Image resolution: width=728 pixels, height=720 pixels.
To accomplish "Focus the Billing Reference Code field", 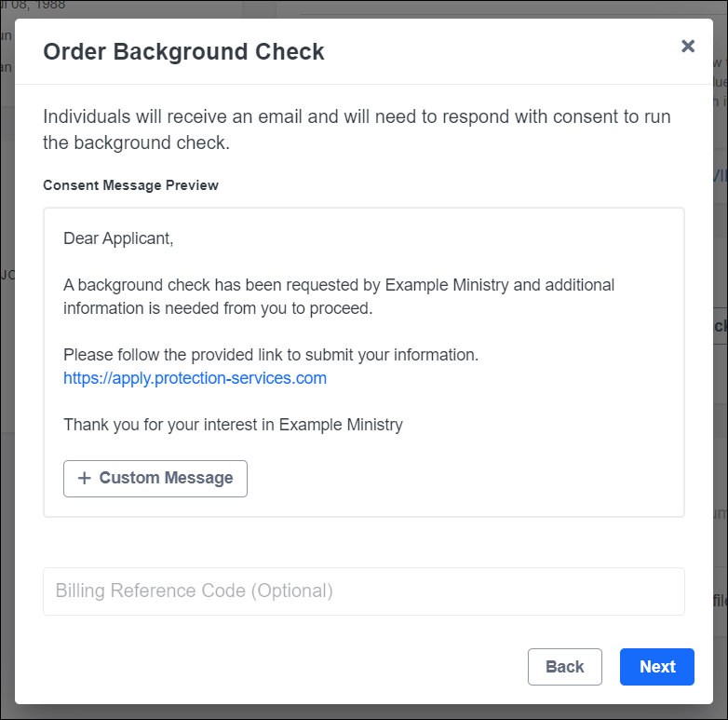I will point(363,591).
